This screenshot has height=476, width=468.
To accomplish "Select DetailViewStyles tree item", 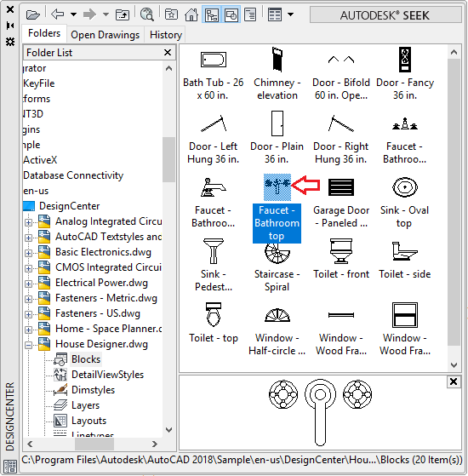I will pos(107,375).
